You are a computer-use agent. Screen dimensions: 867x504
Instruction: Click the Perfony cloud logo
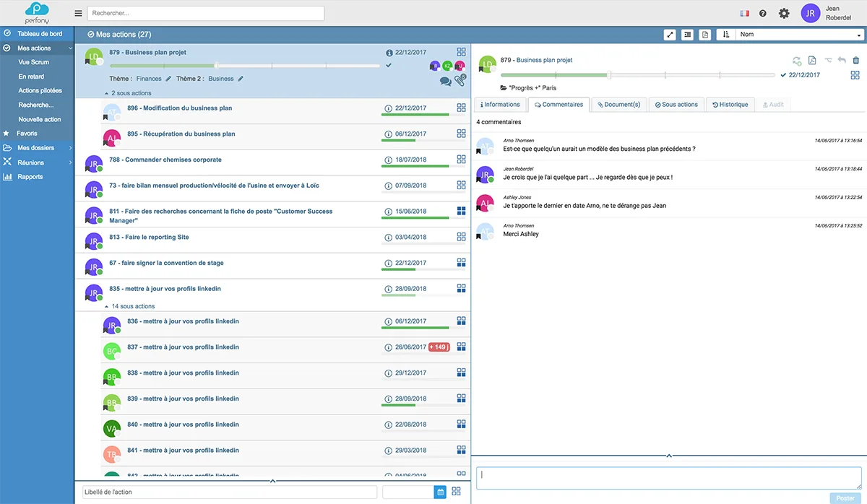coord(35,12)
